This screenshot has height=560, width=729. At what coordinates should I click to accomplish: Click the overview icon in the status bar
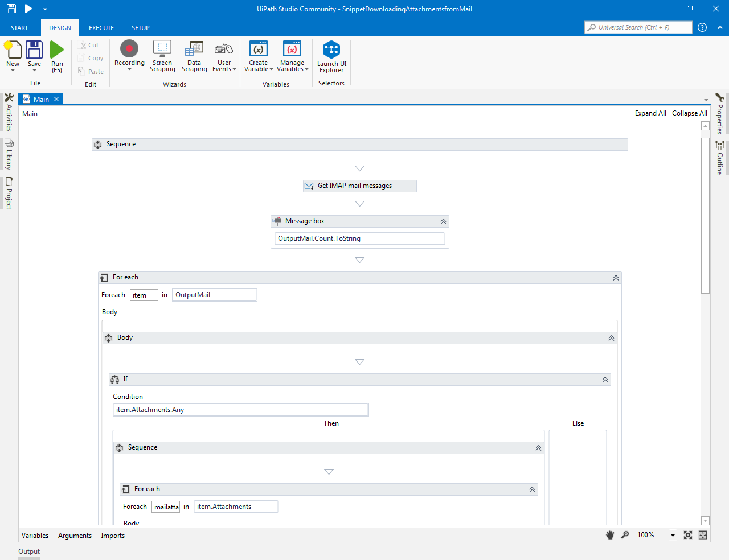703,535
